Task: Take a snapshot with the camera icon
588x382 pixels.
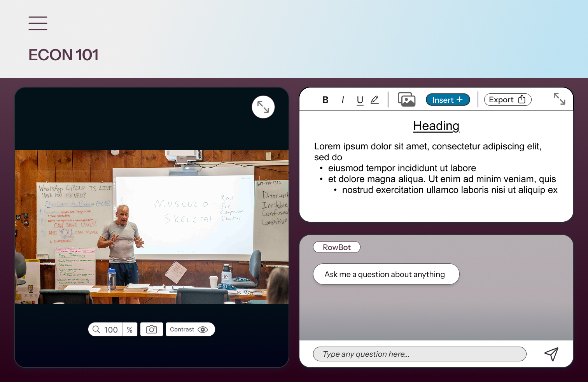Action: point(151,329)
